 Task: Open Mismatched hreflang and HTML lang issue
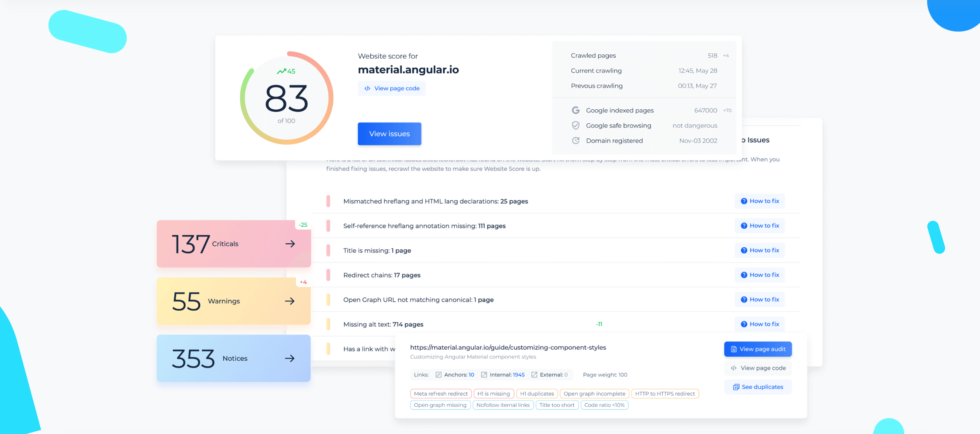click(x=436, y=201)
